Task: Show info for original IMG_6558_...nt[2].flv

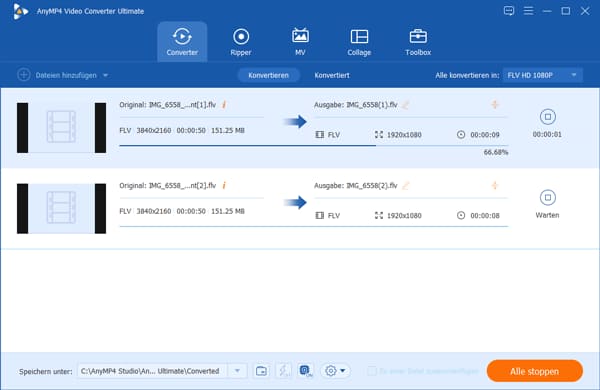Action: click(224, 185)
